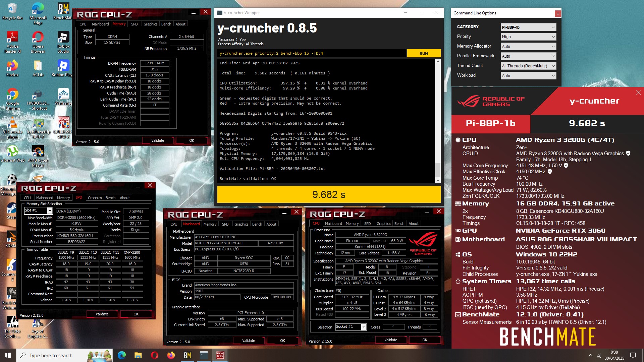Launch Google Chrome desktop shortcut
This screenshot has height=362, width=644.
pyautogui.click(x=12, y=99)
